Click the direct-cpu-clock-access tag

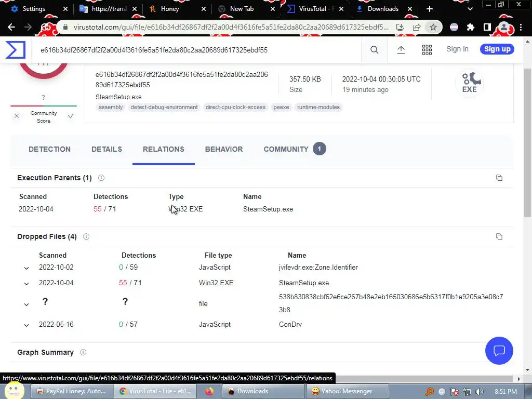235,107
